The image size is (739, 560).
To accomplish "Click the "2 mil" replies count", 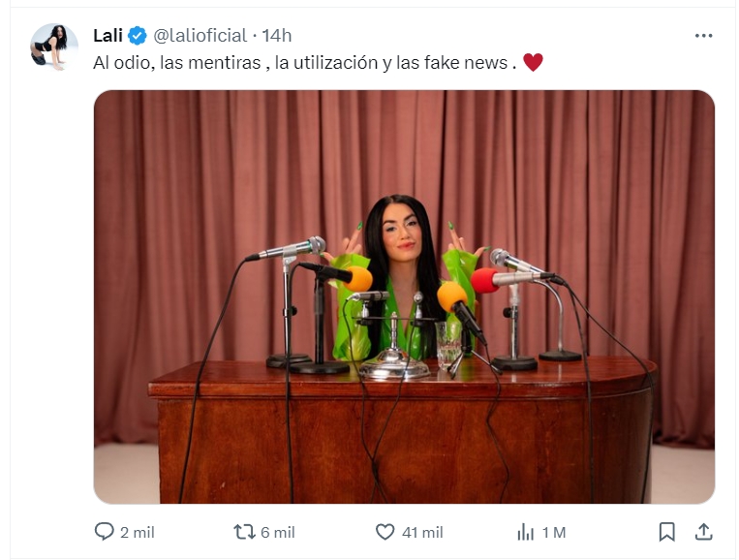I will pos(138,532).
